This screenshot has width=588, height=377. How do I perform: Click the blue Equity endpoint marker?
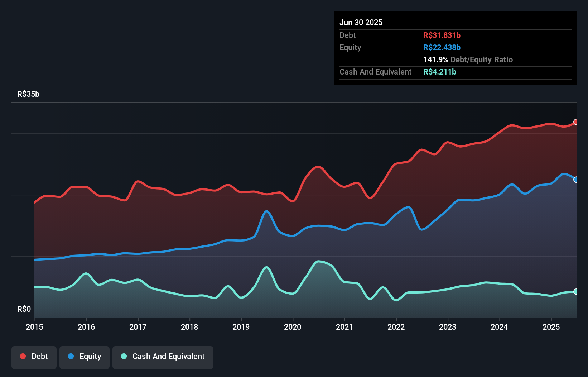tap(575, 180)
